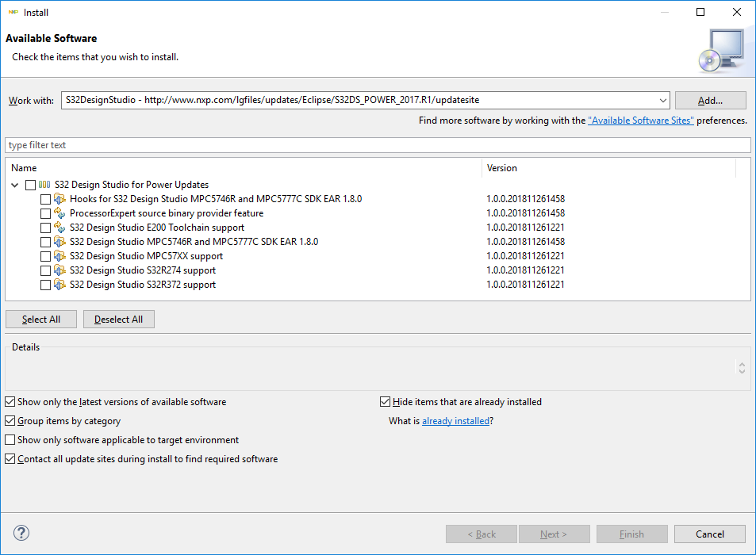Viewport: 756px width, 555px height.
Task: Open the Available Software Sites link
Action: click(640, 121)
